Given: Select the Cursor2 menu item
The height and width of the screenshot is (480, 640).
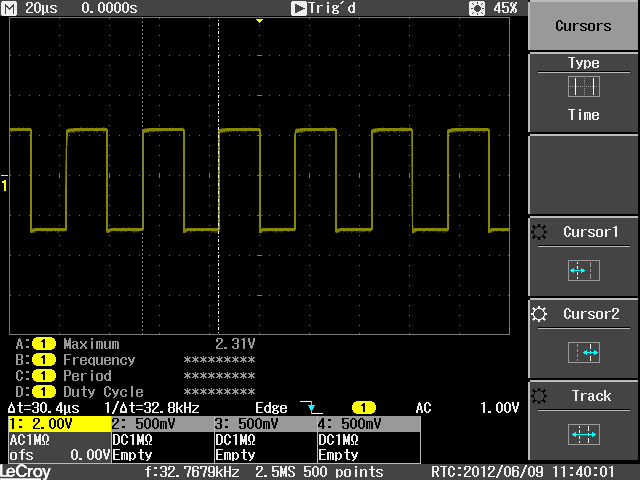Looking at the screenshot, I should coord(583,338).
